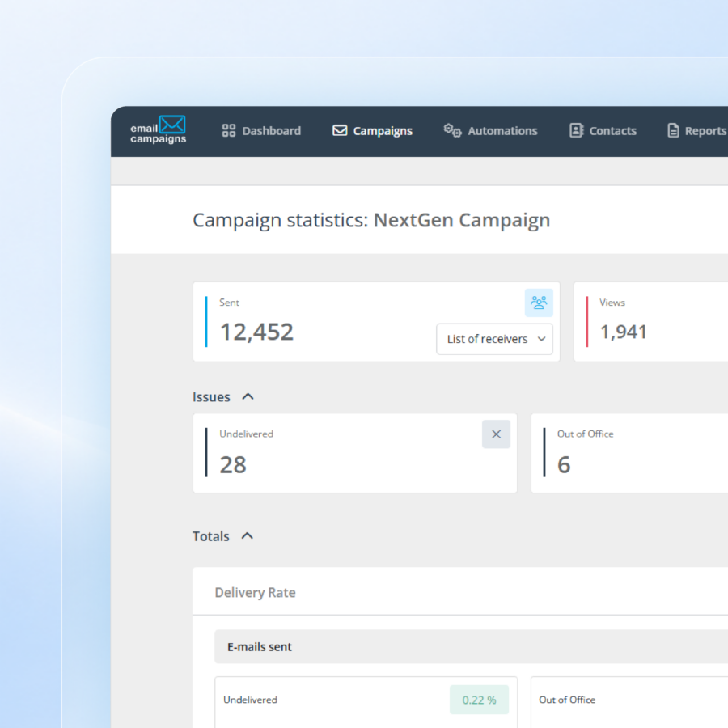
Task: Click the Undelivered count 28
Action: pos(233,465)
